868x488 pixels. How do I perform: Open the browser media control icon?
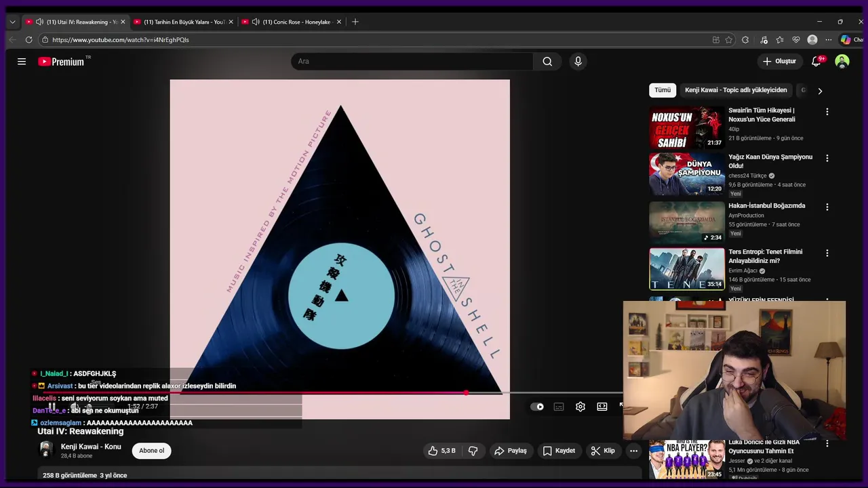764,40
